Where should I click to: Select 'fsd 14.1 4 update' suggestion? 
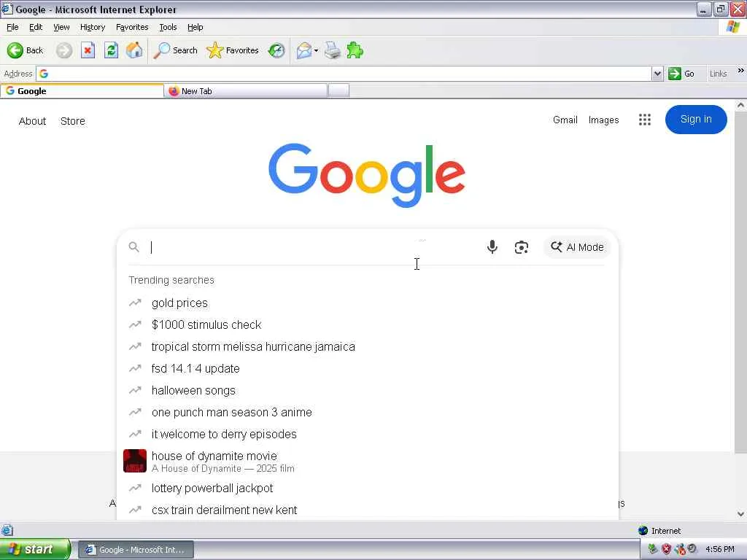pos(368,368)
